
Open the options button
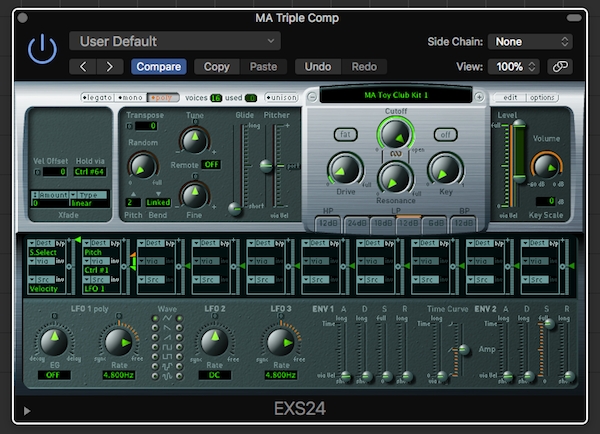coord(542,98)
